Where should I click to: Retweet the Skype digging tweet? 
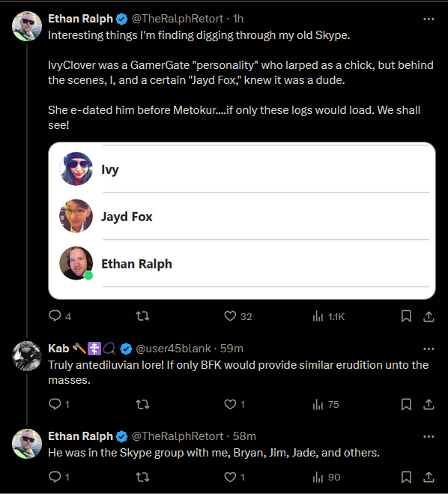(x=142, y=316)
